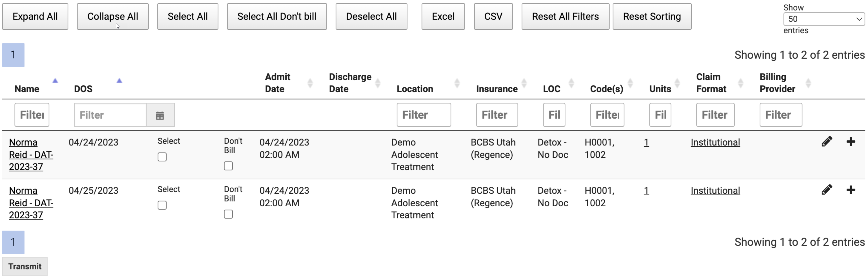The image size is (868, 278).
Task: Sort by Name column arrow
Action: click(x=55, y=81)
